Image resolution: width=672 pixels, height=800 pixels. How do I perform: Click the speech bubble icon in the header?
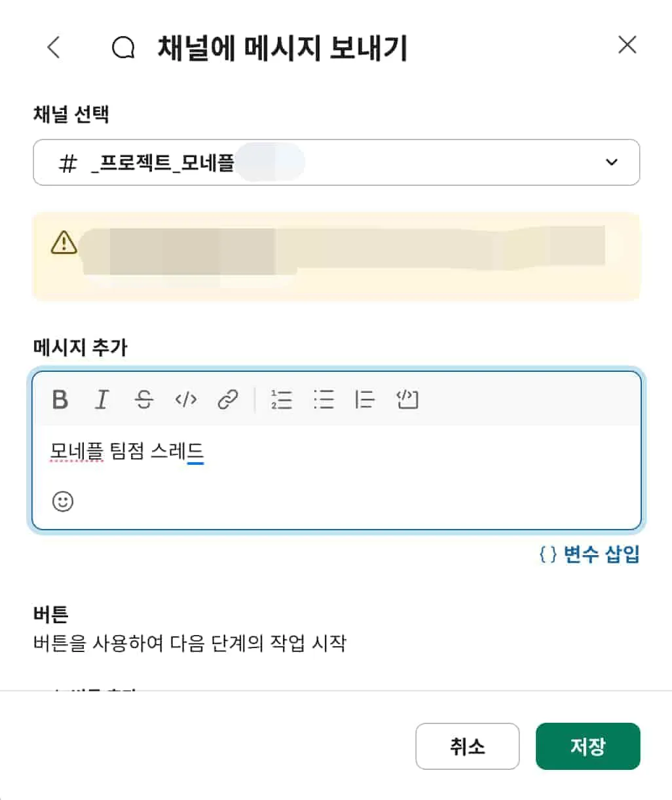(122, 47)
